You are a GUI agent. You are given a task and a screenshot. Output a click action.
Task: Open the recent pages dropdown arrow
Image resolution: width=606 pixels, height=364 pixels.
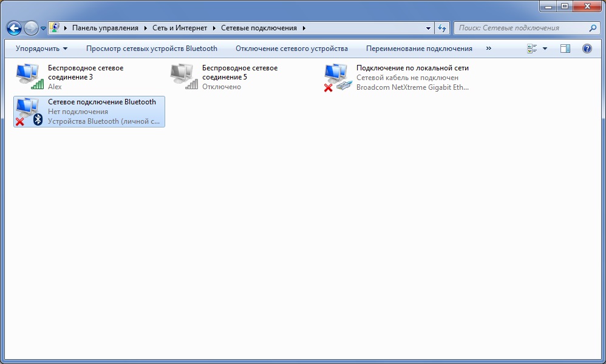tap(43, 28)
